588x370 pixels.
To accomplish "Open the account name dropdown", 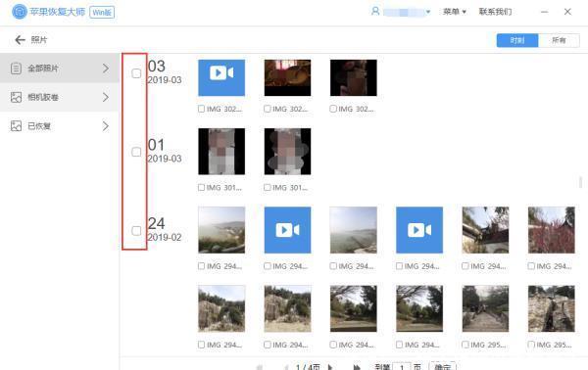I will click(428, 12).
